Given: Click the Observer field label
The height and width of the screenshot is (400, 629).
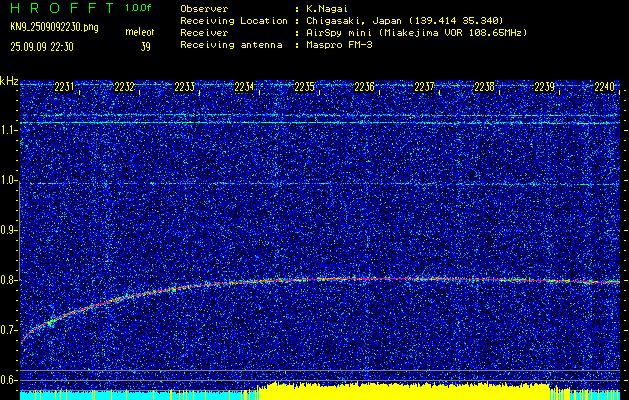Looking at the screenshot, I should click(204, 8).
